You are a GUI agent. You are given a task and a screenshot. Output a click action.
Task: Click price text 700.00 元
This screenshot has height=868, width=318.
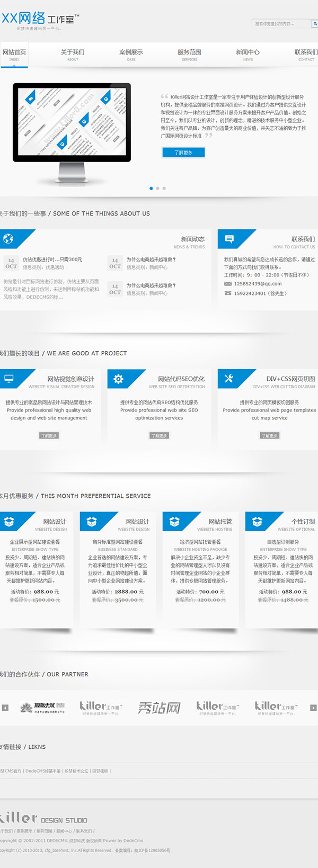tap(212, 592)
